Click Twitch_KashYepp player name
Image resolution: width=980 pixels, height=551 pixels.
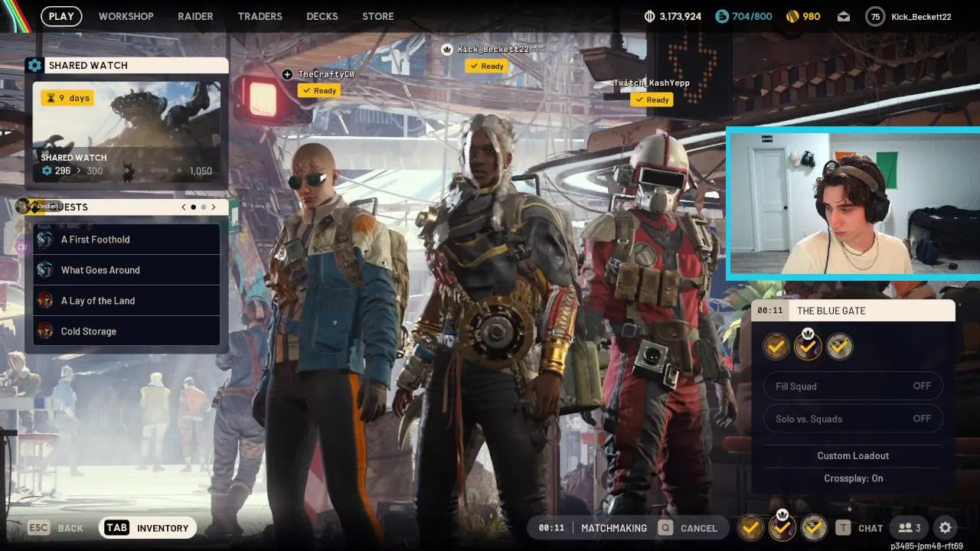652,83
